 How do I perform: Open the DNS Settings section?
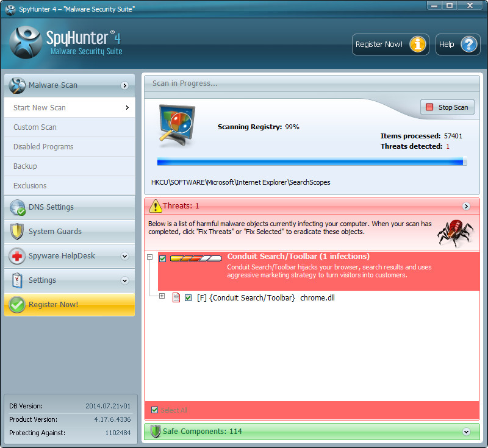(70, 207)
